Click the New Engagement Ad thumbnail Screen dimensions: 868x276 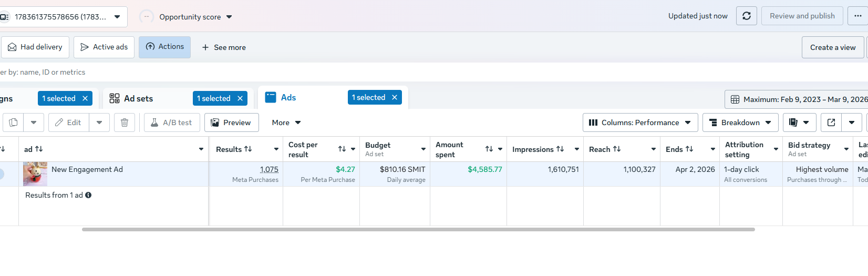coord(35,174)
